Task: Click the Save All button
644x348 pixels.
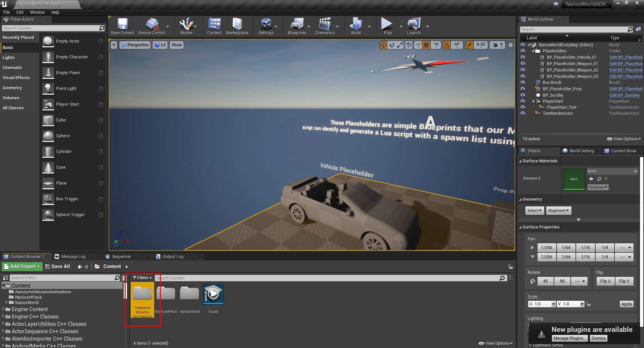Action: click(x=57, y=267)
